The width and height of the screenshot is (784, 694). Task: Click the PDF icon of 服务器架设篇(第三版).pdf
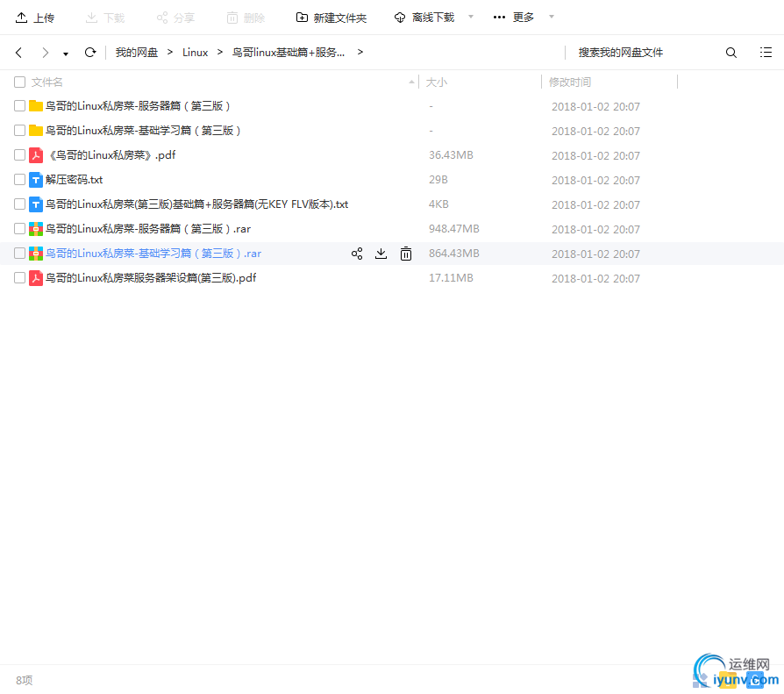(x=35, y=278)
